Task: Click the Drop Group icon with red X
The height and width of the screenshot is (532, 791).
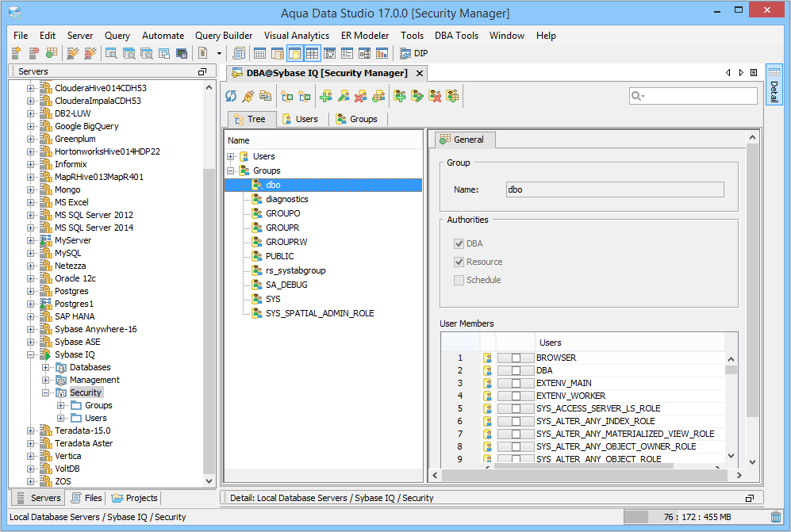Action: [435, 96]
